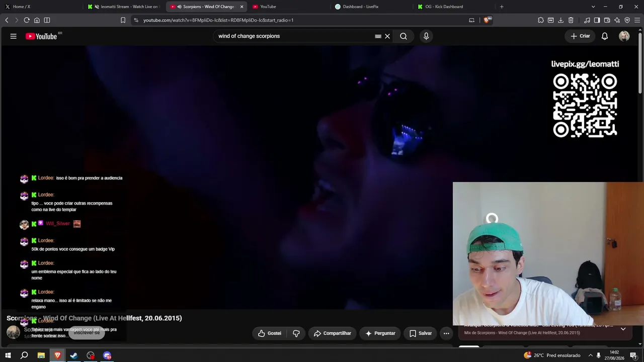The image size is (644, 362).
Task: Open File Explorer from the taskbar
Action: coord(41,355)
